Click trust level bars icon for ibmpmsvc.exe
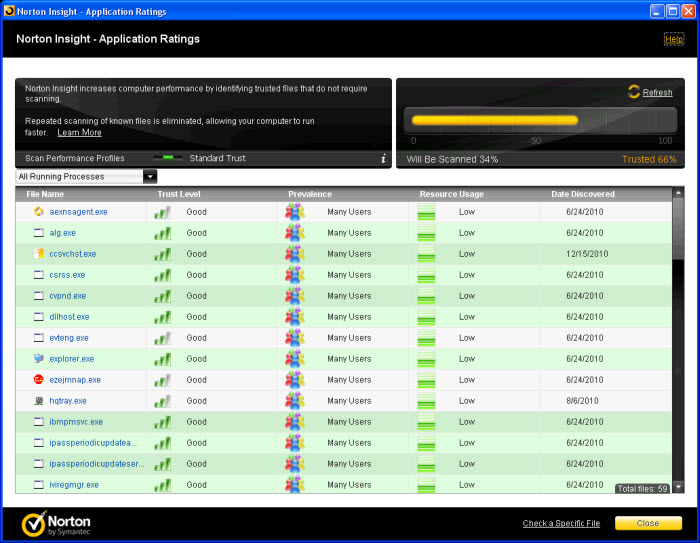Image resolution: width=700 pixels, height=543 pixels. [x=162, y=422]
